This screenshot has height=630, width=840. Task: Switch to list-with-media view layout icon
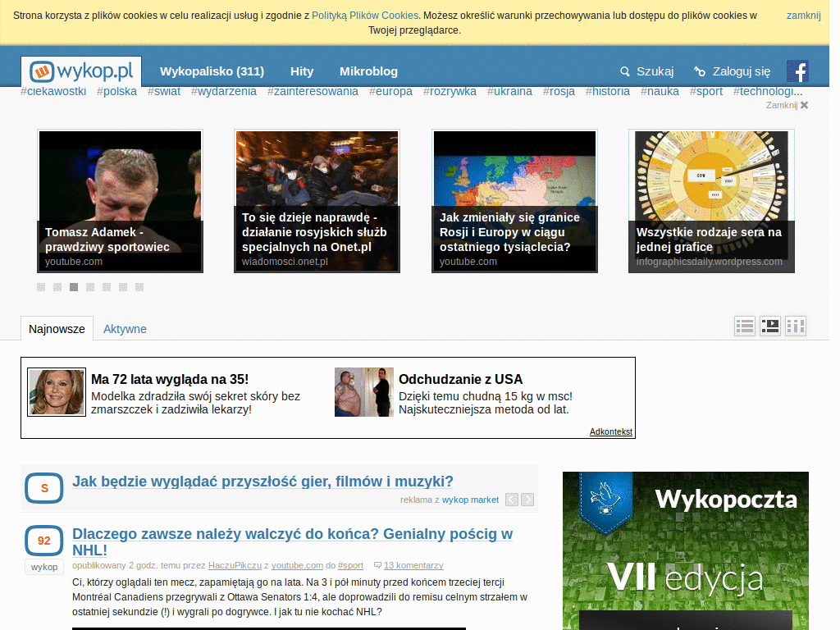770,326
